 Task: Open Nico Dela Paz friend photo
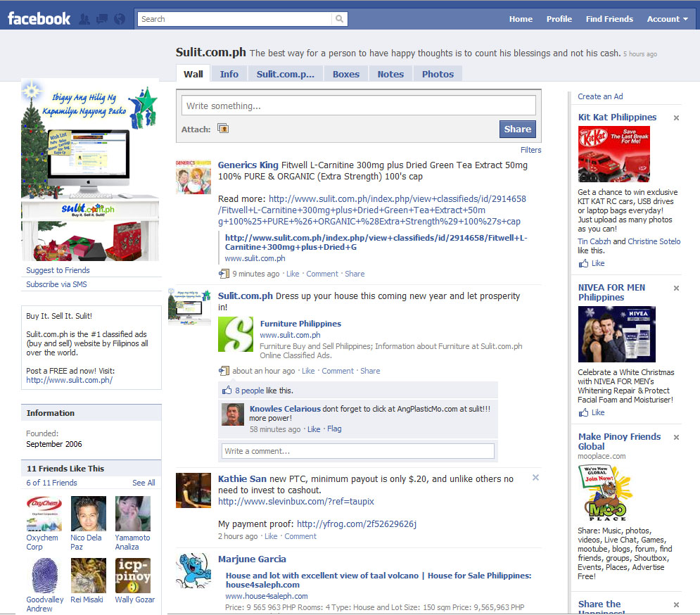[89, 514]
